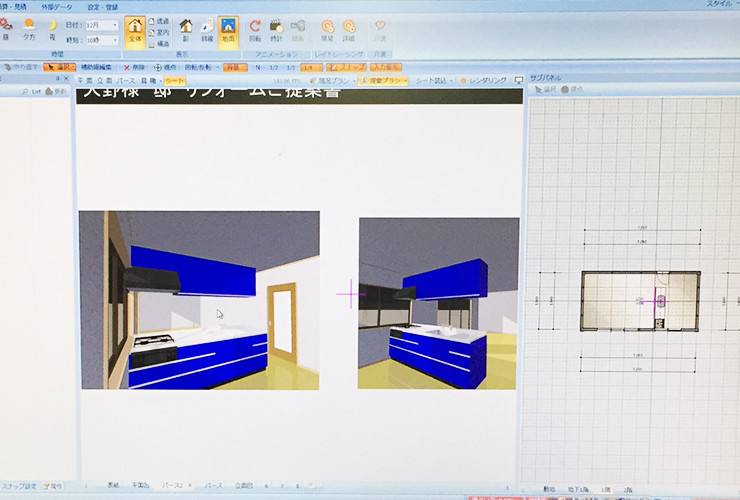This screenshot has height=500, width=740.
Task: Open the 回転/反転 dropdown
Action: (x=202, y=68)
